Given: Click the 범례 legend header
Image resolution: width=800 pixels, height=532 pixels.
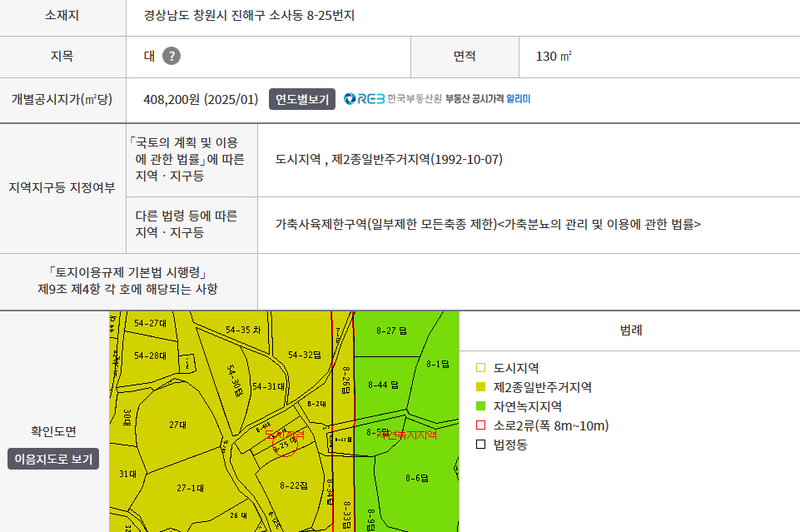Looking at the screenshot, I should coord(631,330).
